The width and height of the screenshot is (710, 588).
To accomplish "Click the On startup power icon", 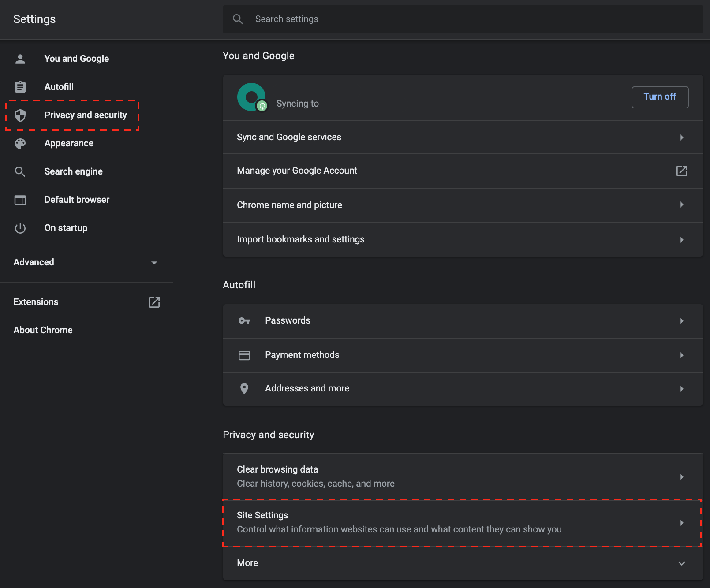I will pos(20,228).
